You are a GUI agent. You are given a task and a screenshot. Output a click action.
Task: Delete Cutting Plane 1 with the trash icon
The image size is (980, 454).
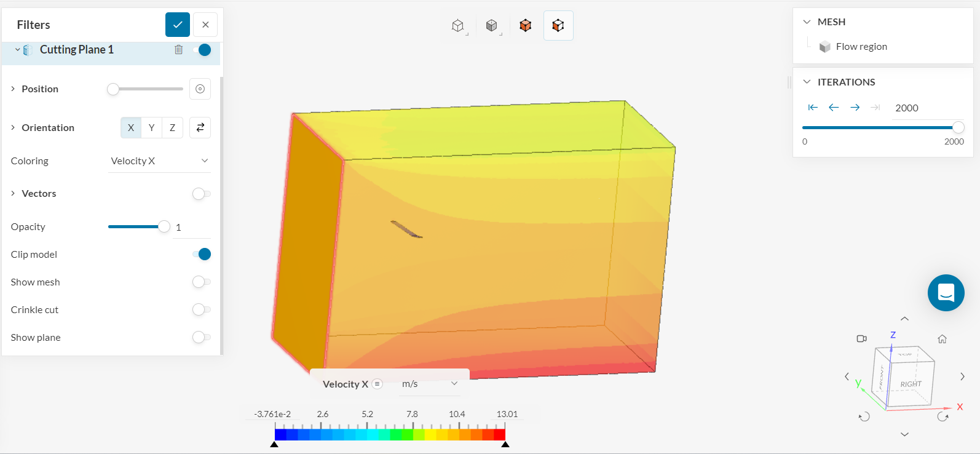tap(178, 50)
